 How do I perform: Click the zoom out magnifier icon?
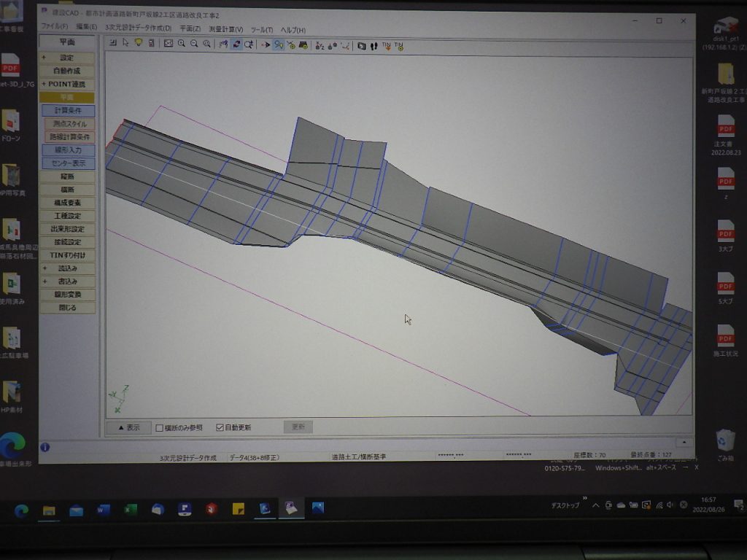194,44
